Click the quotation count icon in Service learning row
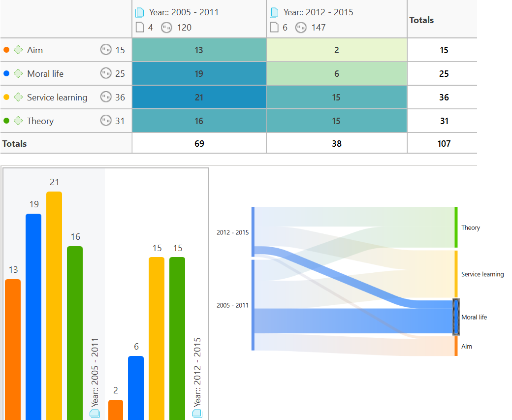This screenshot has width=512, height=420. 106,97
